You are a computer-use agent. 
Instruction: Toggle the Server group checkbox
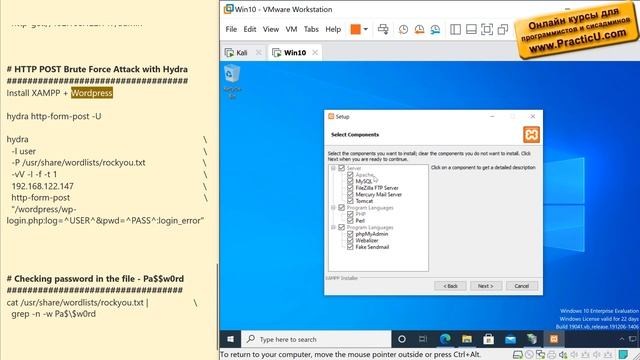point(342,168)
